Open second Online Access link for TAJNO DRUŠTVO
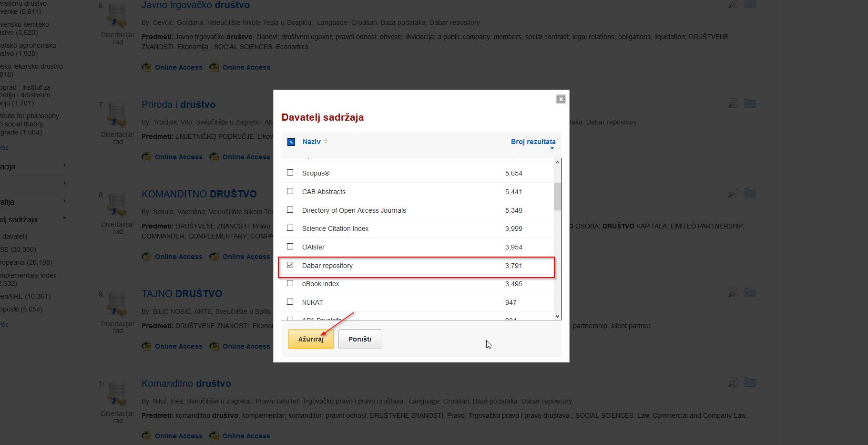 (246, 346)
